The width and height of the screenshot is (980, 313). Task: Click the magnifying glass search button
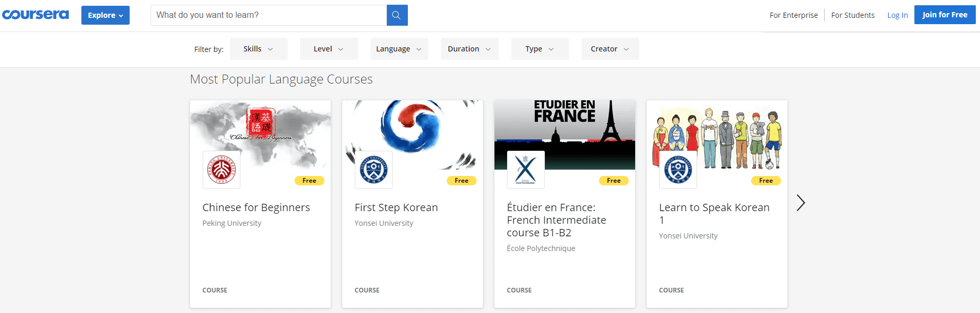(397, 15)
